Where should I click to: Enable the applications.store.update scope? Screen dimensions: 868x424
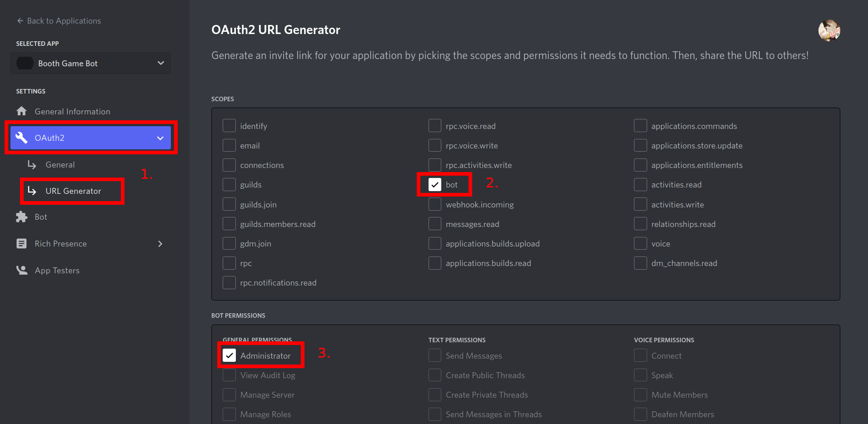pos(640,145)
